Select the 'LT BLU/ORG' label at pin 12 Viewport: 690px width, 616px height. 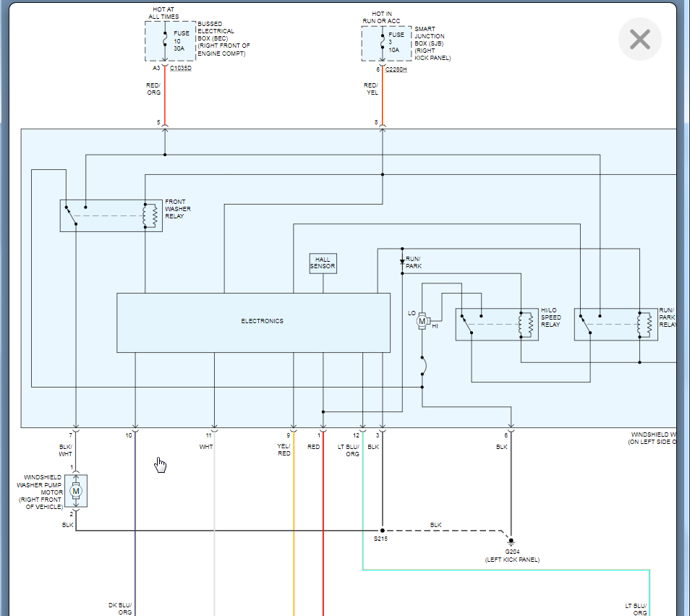(349, 450)
